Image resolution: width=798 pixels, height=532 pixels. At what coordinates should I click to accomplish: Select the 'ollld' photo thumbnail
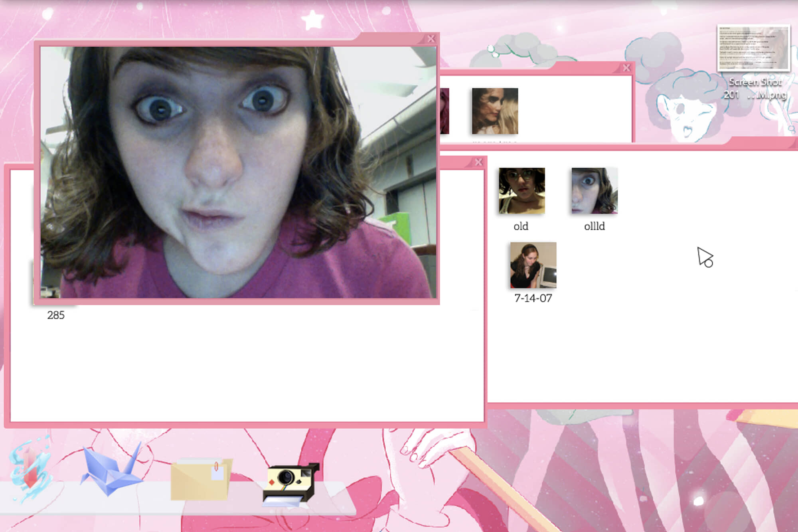[x=595, y=190]
